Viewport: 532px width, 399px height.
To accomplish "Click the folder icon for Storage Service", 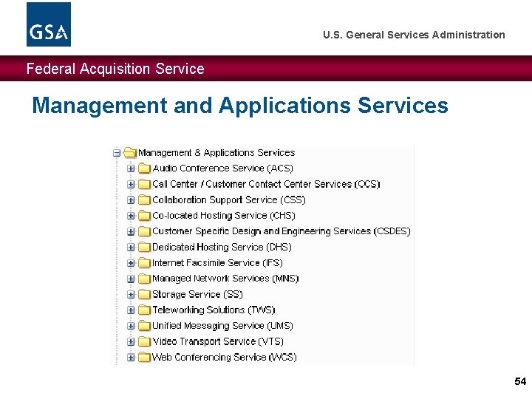I will pos(144,295).
